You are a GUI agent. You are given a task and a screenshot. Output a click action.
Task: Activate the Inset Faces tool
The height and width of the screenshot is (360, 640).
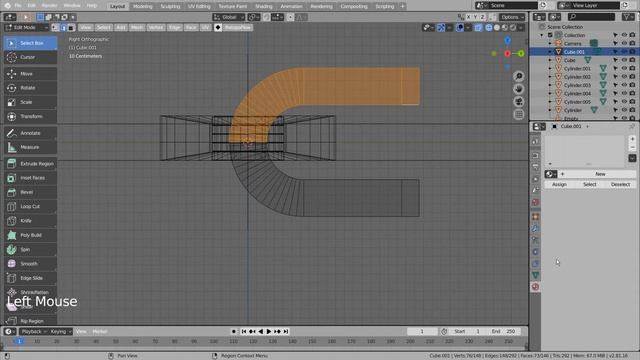click(x=30, y=178)
